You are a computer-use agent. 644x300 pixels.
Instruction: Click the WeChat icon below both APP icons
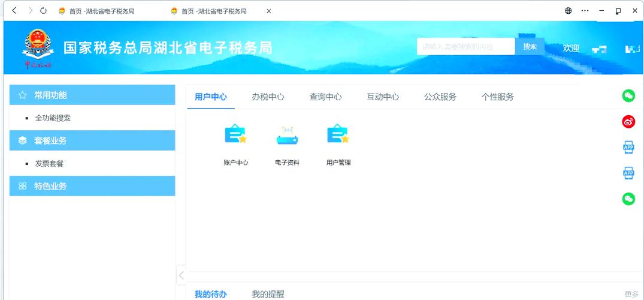(x=628, y=199)
